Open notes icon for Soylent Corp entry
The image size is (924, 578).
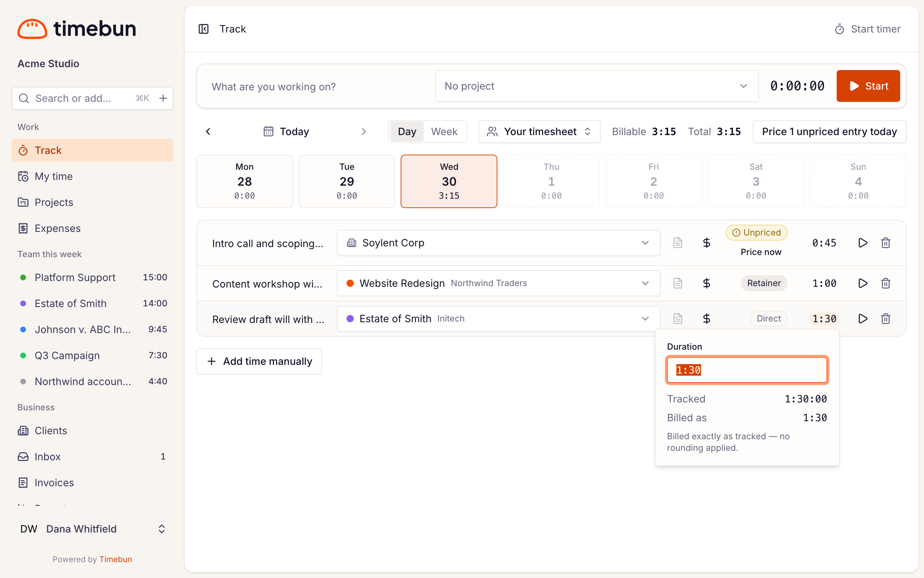tap(678, 243)
